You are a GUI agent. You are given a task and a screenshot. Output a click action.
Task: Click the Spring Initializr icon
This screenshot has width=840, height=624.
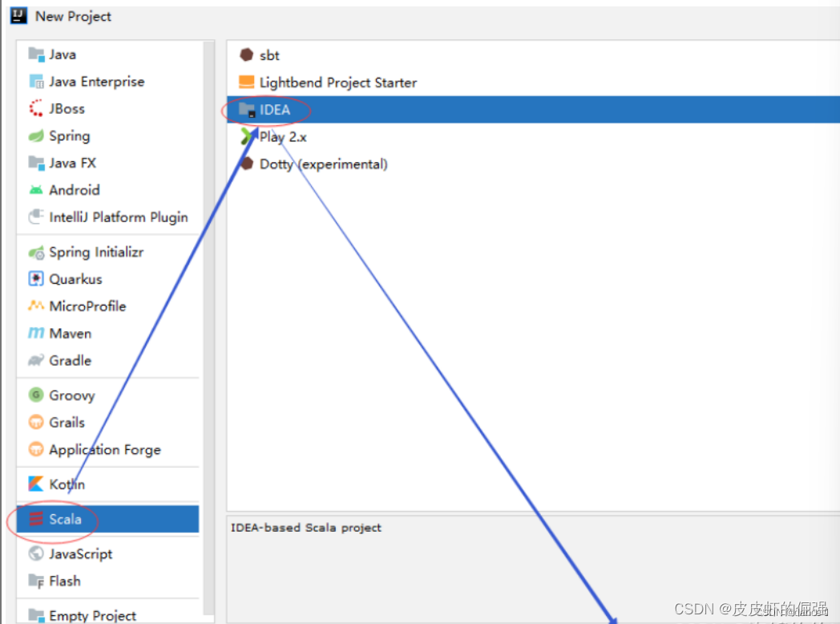point(36,252)
